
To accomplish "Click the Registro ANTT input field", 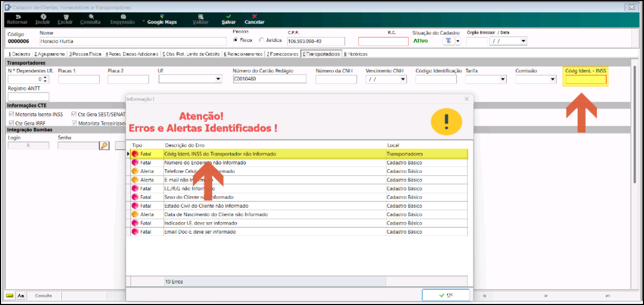I will (28, 97).
